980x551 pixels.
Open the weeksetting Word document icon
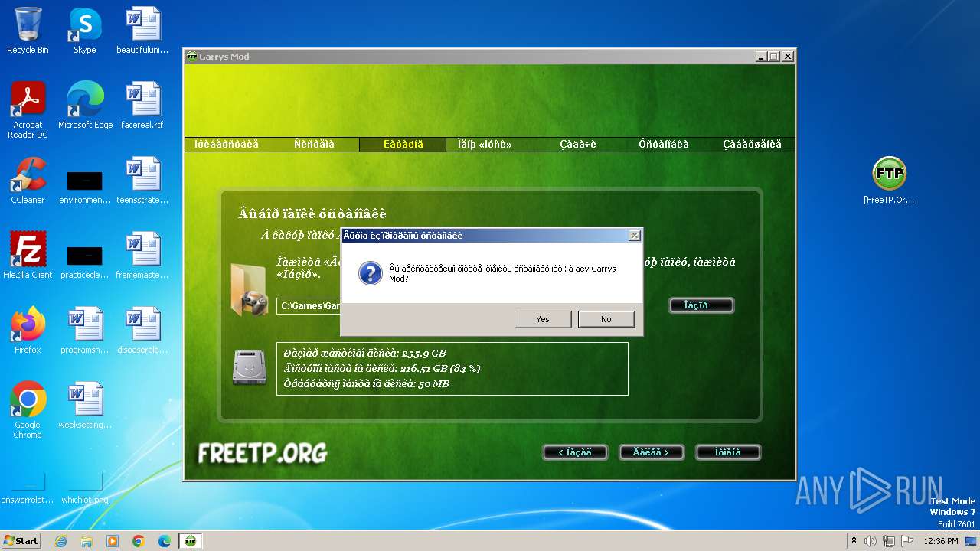pyautogui.click(x=85, y=406)
